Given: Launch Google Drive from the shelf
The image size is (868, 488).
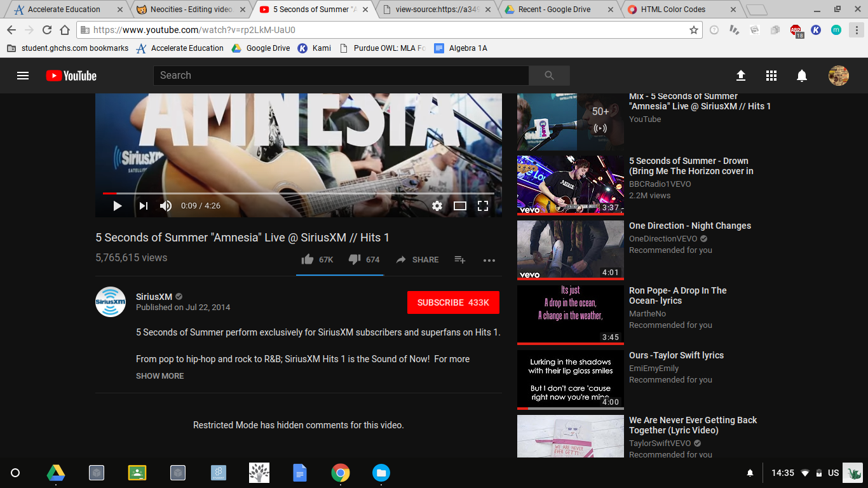Looking at the screenshot, I should (x=56, y=473).
